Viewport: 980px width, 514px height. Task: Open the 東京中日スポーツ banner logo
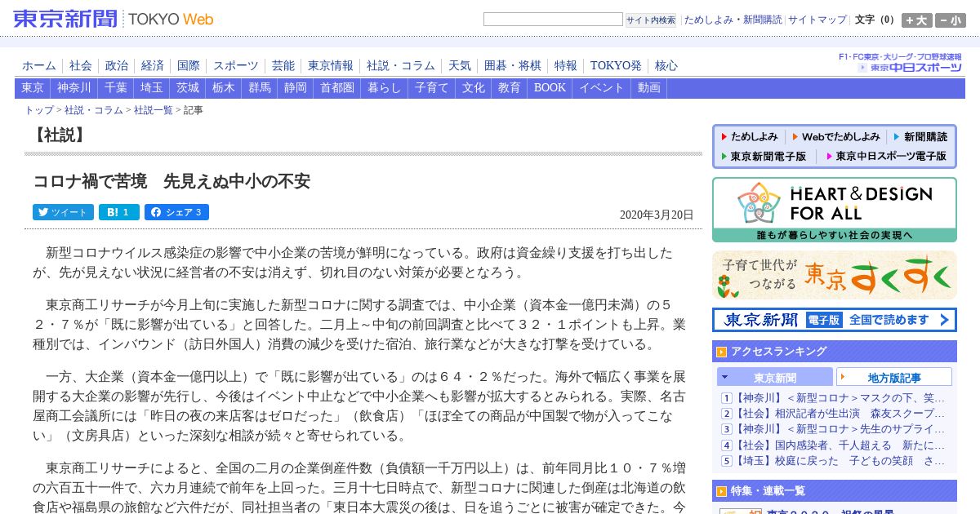click(x=901, y=63)
